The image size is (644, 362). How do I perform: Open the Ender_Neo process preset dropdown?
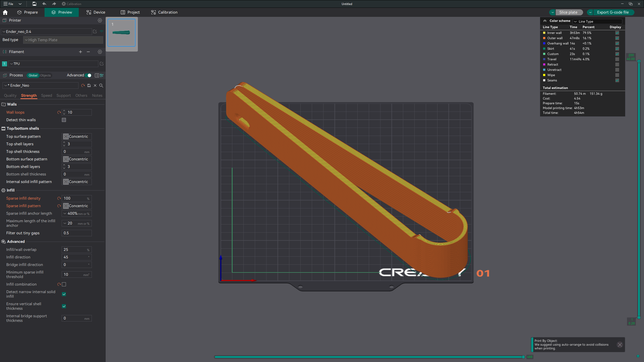click(41, 85)
